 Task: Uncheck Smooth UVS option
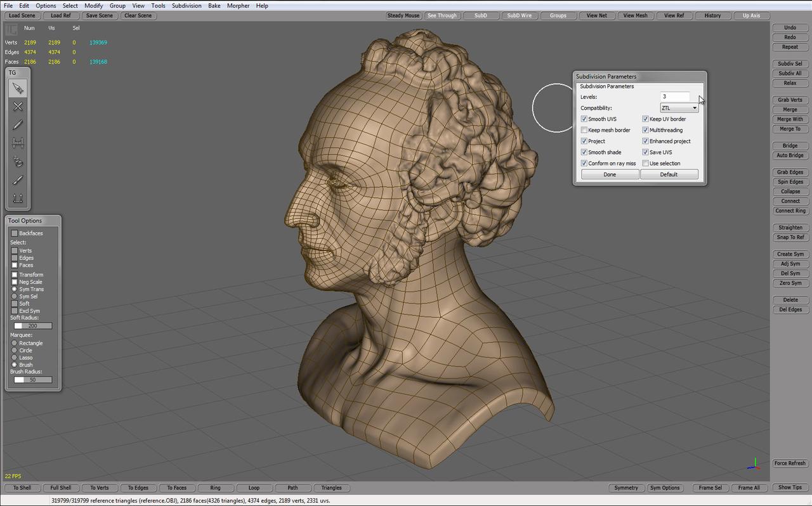coord(584,119)
